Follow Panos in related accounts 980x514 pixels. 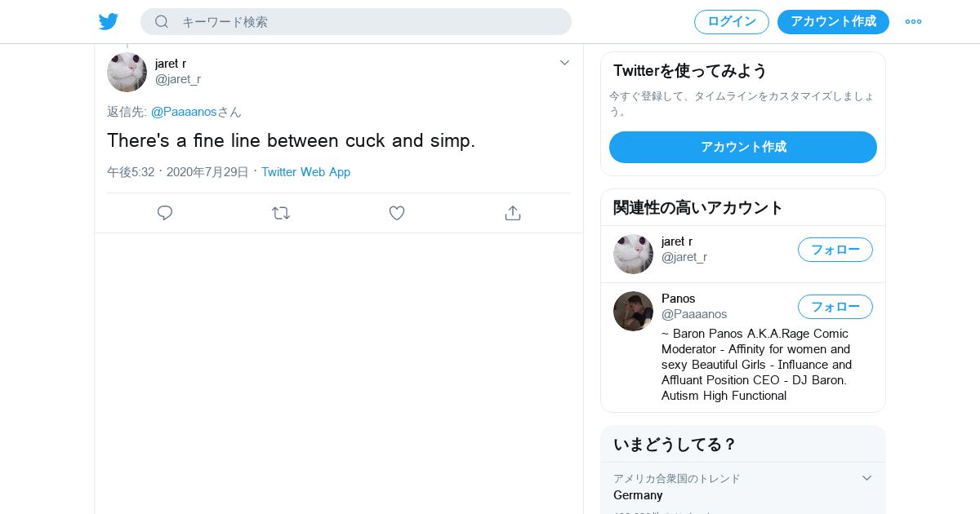click(835, 307)
